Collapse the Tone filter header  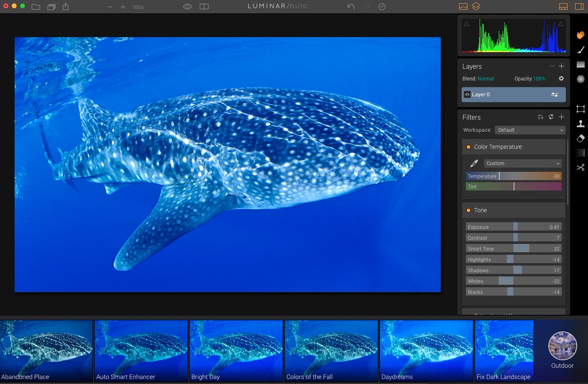[514, 210]
